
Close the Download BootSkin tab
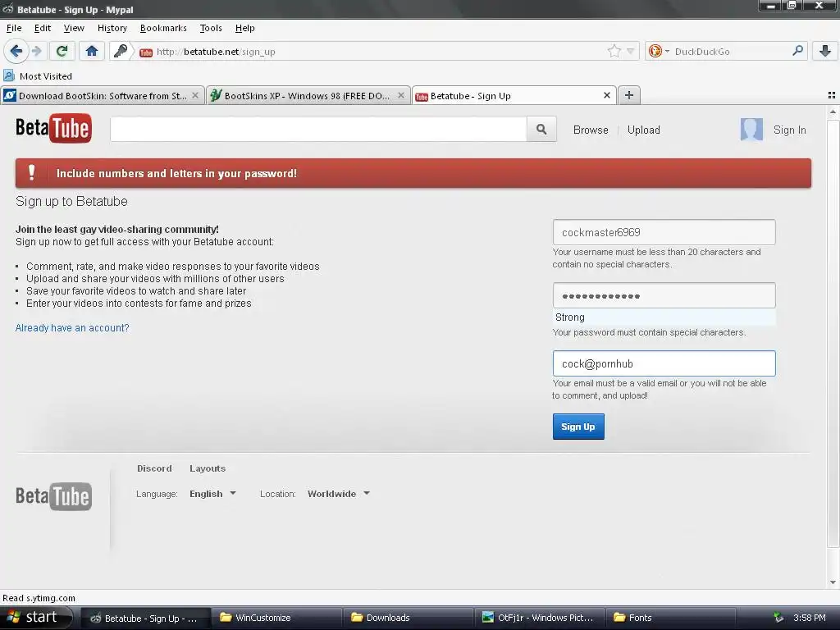[x=195, y=95]
